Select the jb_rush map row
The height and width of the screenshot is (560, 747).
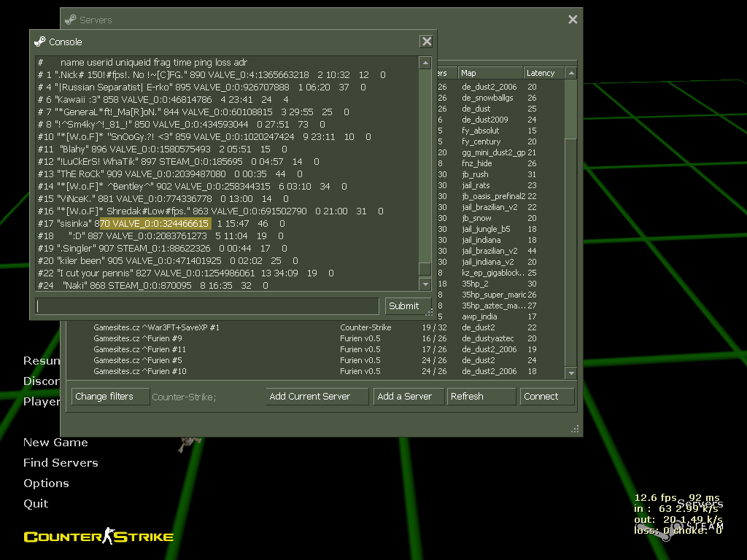click(500, 175)
